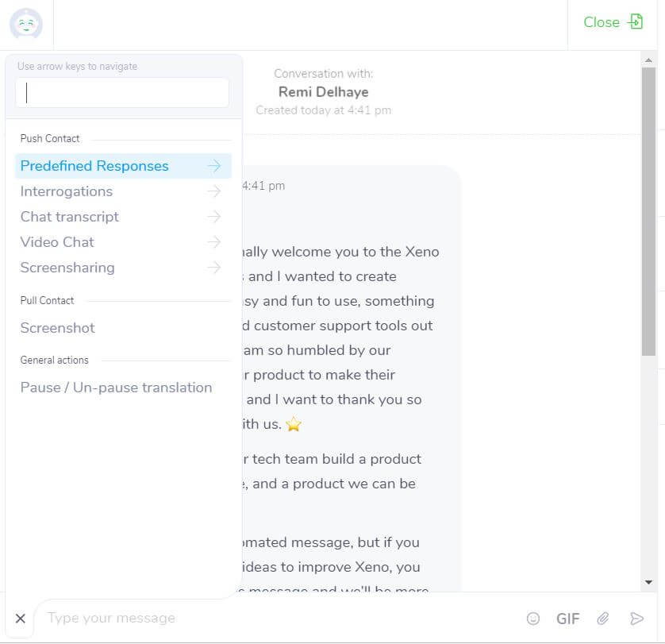Choose the Video Chat menu entry

pyautogui.click(x=57, y=242)
